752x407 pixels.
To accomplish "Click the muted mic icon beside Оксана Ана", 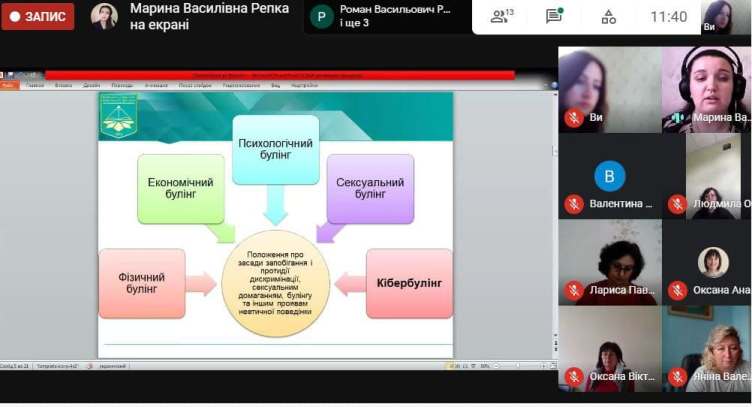I will pyautogui.click(x=678, y=291).
